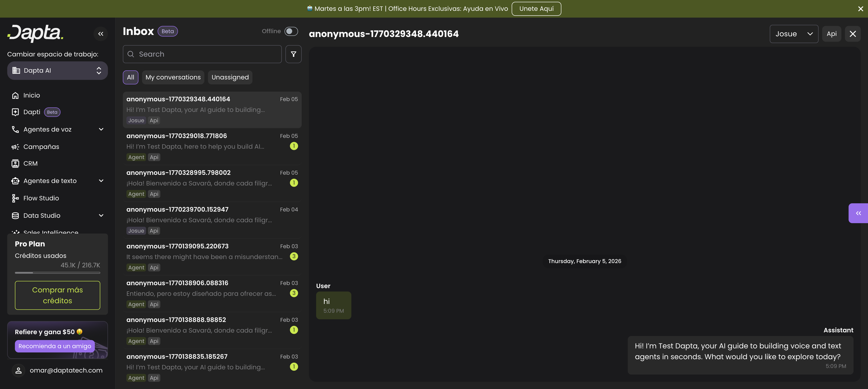Screen dimensions: 868x389
Task: Select the Unassigned tab
Action: [230, 77]
